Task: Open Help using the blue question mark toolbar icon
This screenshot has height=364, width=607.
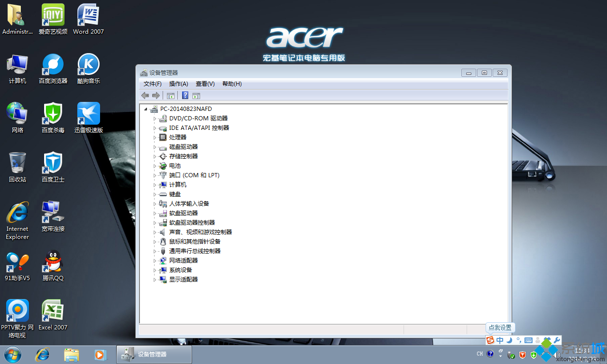Action: point(185,95)
